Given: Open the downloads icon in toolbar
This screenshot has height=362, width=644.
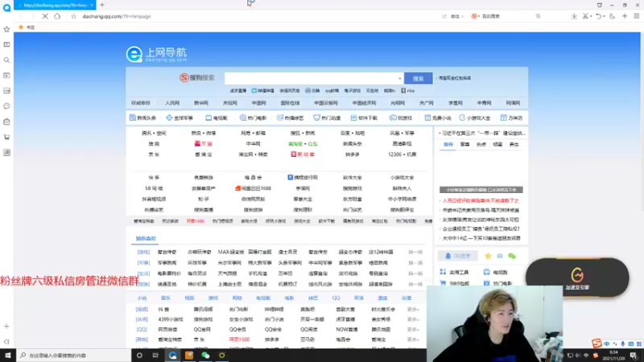Looking at the screenshot, I should pos(574,16).
